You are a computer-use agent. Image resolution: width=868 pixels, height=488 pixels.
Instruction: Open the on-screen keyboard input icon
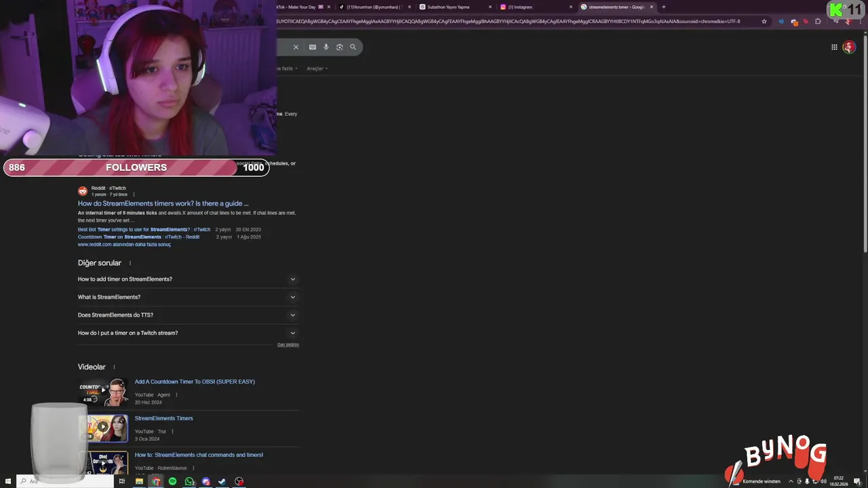coord(313,47)
